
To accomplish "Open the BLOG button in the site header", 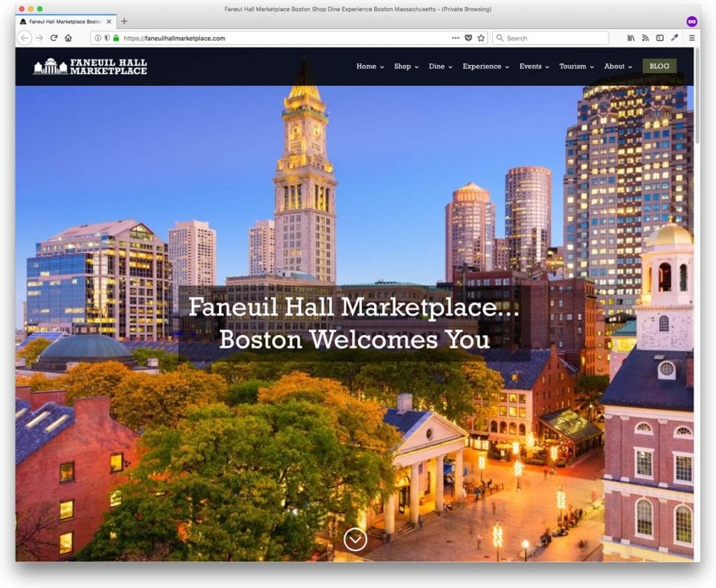I will point(659,66).
